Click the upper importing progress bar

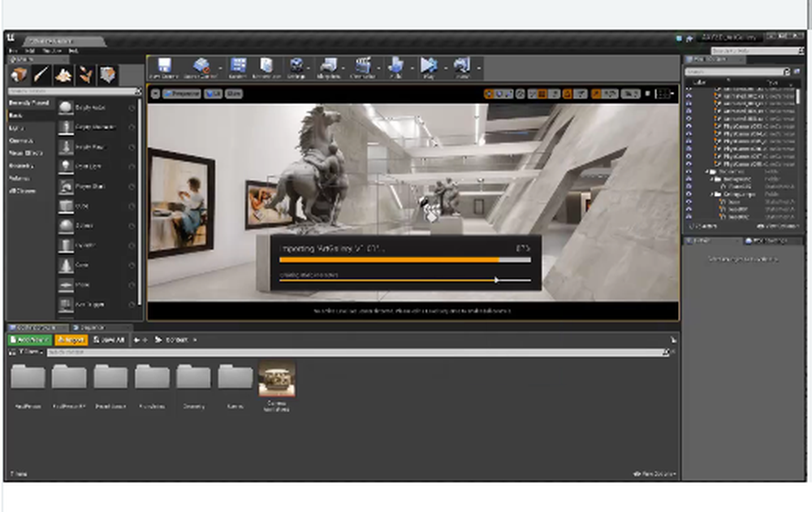pos(405,259)
